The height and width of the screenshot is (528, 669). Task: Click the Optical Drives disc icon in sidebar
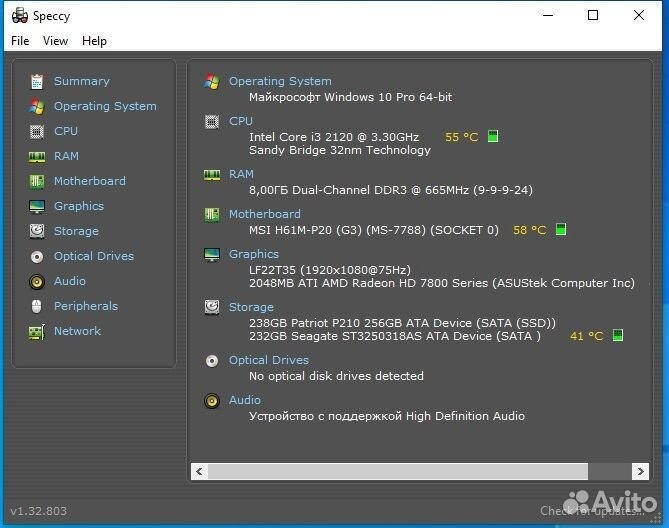click(x=37, y=257)
